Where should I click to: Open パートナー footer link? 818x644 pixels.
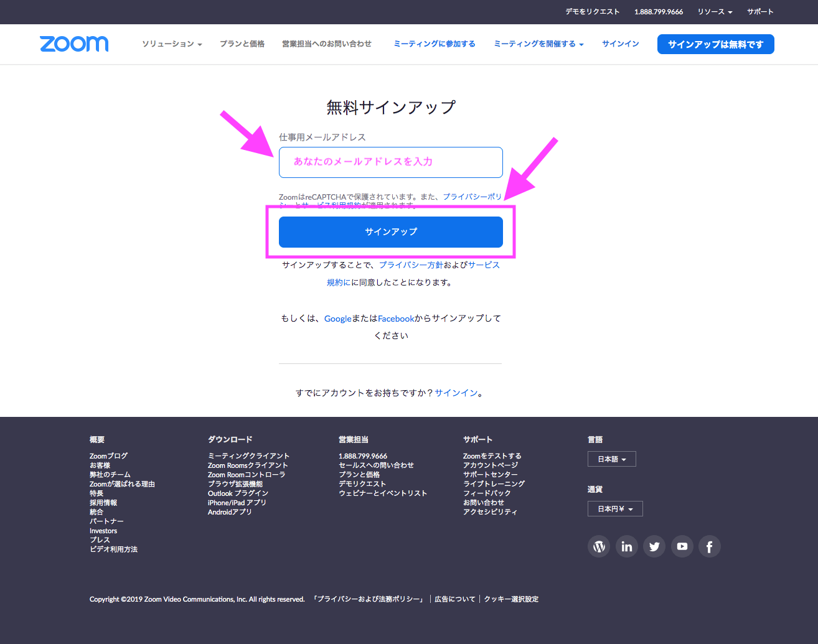coord(106,521)
